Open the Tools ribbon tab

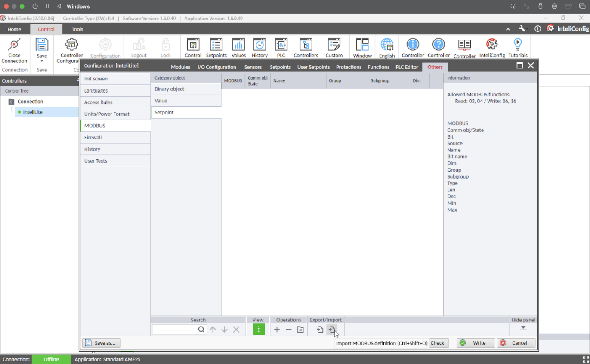point(77,29)
